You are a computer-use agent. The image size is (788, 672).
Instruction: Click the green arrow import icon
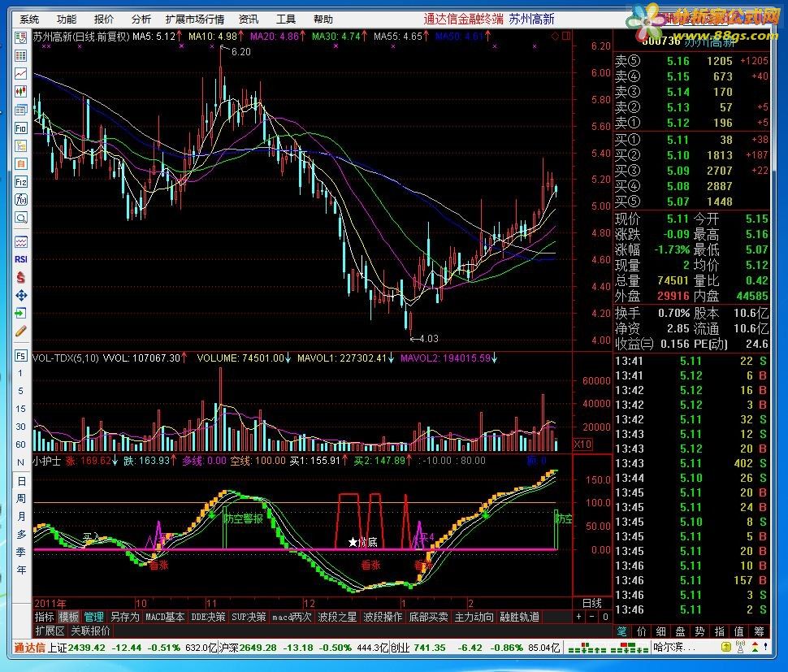click(20, 313)
